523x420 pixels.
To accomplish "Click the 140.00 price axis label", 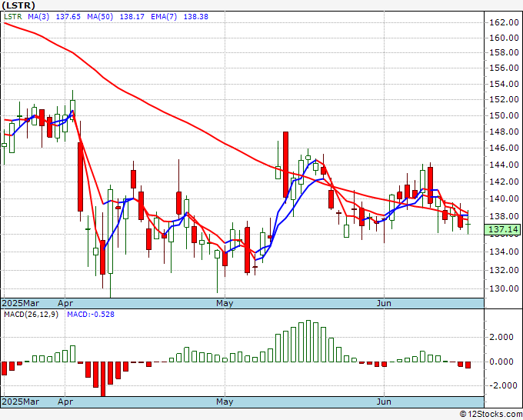I will [504, 198].
